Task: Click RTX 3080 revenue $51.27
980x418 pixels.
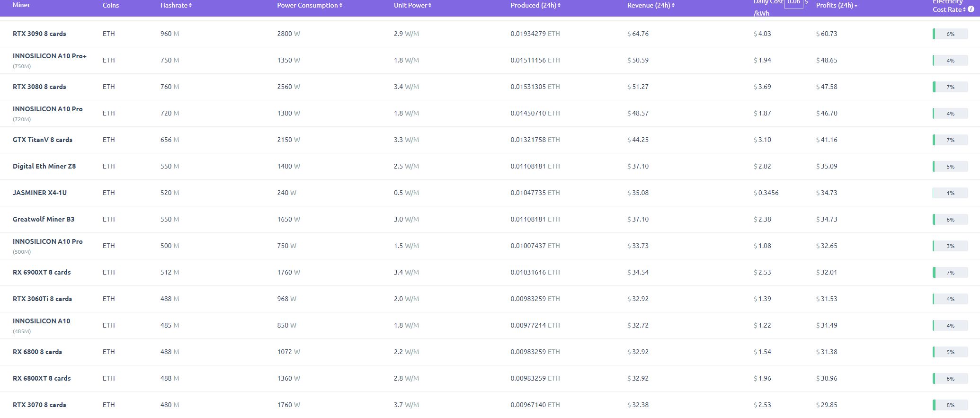Action: [638, 87]
